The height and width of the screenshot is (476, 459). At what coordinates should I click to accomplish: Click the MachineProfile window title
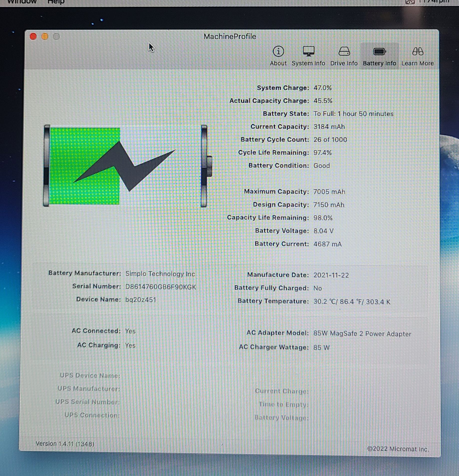click(229, 37)
